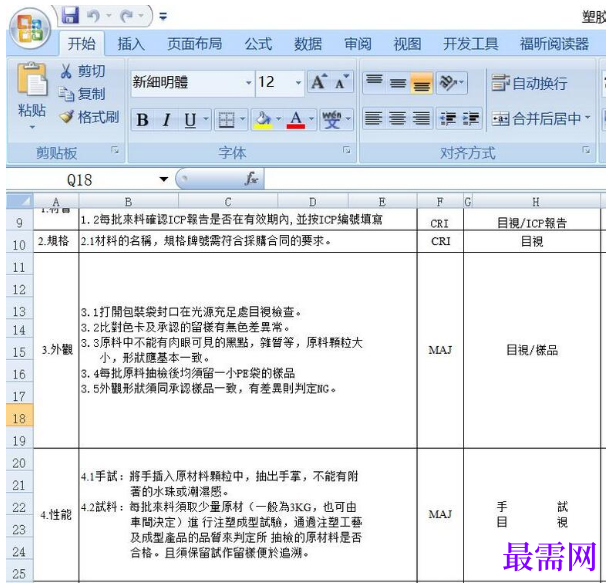Click the Paste clipboard icon
The width and height of the screenshot is (615, 588).
(32, 79)
